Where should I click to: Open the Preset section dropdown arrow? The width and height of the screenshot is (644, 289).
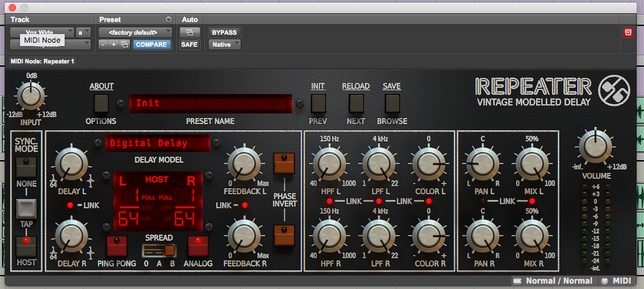[168, 19]
